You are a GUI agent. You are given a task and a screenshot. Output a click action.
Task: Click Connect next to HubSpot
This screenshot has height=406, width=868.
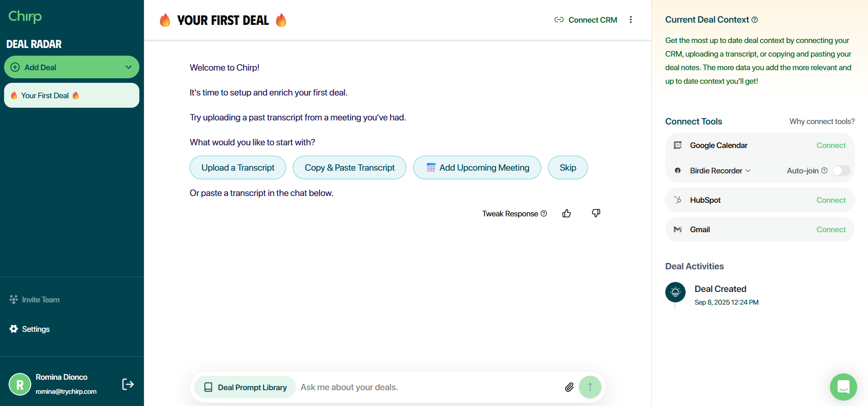(x=831, y=200)
